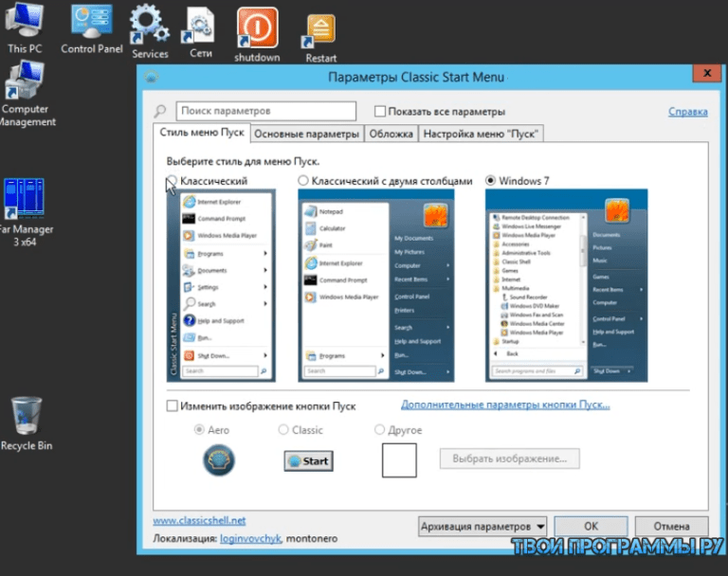728x576 pixels.
Task: Close the Параметры Classic Start Menu window
Action: pos(707,73)
